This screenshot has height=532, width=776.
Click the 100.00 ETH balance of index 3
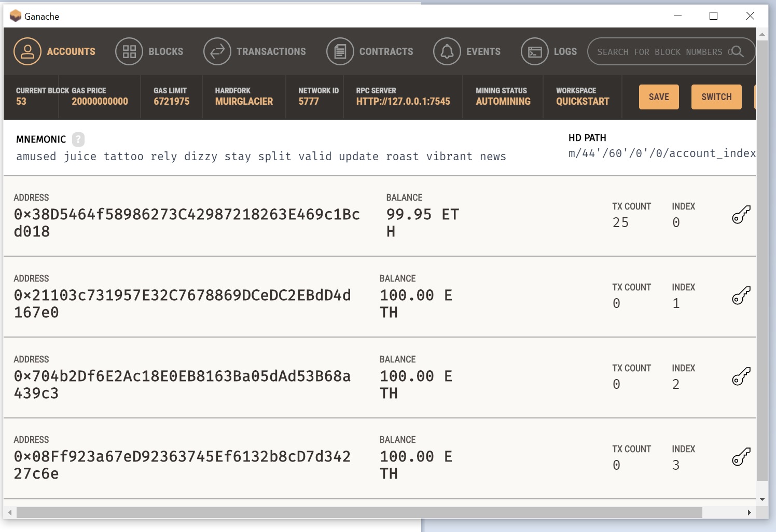click(416, 465)
